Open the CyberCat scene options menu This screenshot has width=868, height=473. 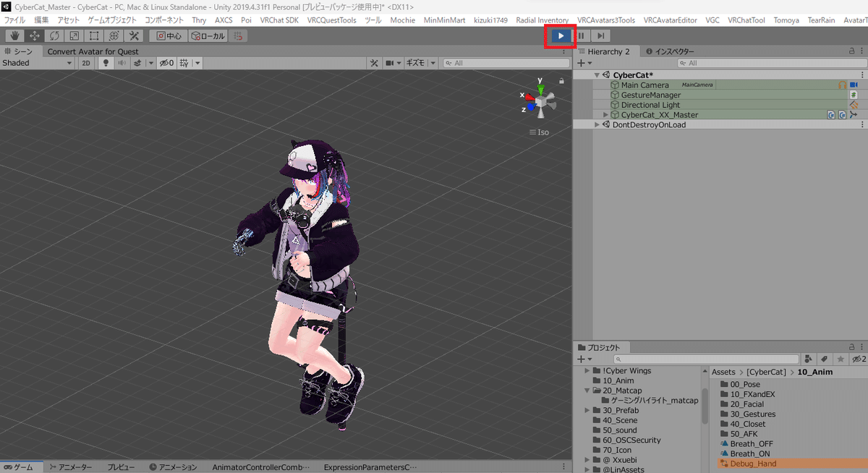(x=862, y=74)
